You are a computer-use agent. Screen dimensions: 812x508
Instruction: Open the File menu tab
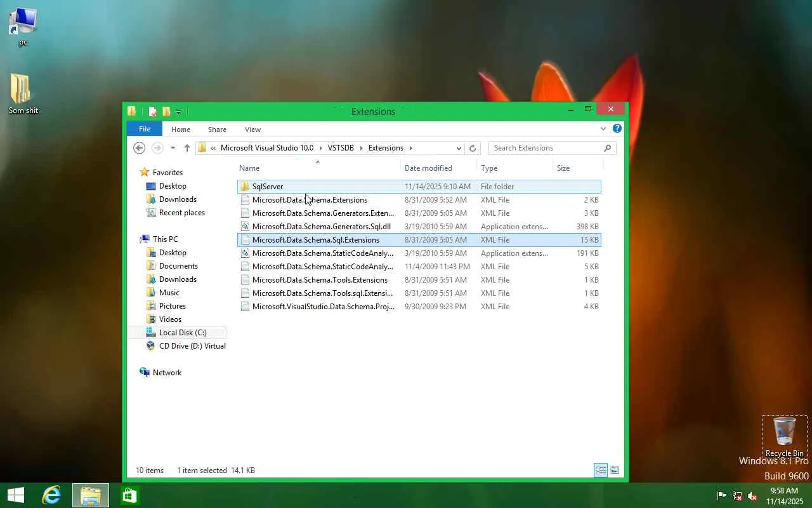[145, 129]
